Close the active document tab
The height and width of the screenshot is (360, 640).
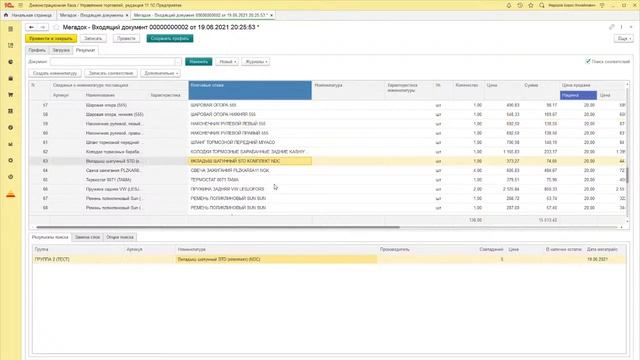271,15
